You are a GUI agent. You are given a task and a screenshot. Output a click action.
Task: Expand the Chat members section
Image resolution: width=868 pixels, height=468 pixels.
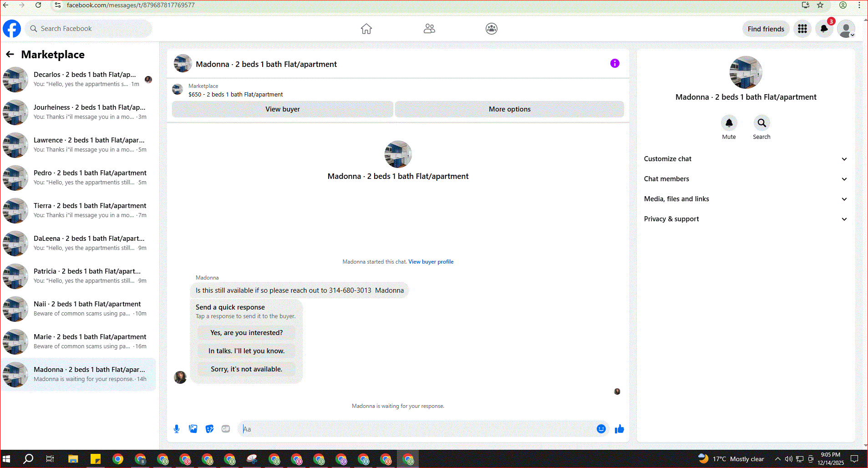tap(746, 179)
